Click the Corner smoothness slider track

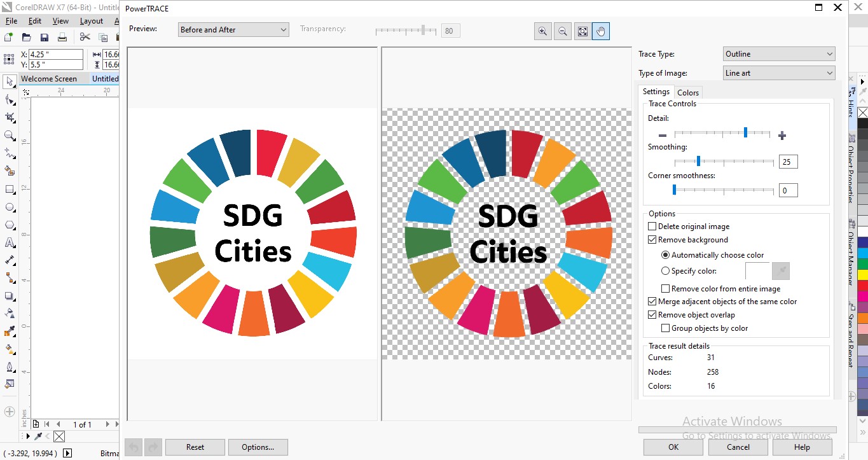coord(724,190)
